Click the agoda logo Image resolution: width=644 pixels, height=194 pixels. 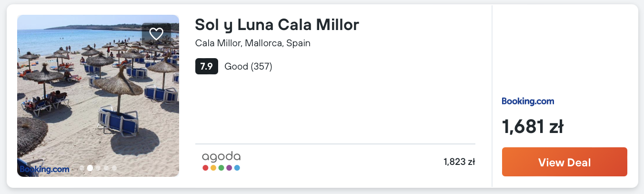click(221, 157)
